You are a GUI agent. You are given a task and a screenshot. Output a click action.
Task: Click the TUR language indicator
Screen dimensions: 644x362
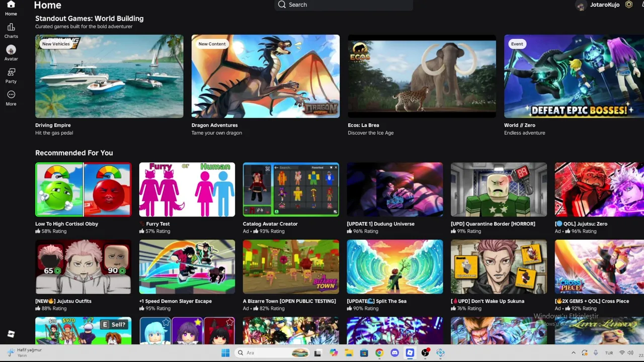click(609, 353)
